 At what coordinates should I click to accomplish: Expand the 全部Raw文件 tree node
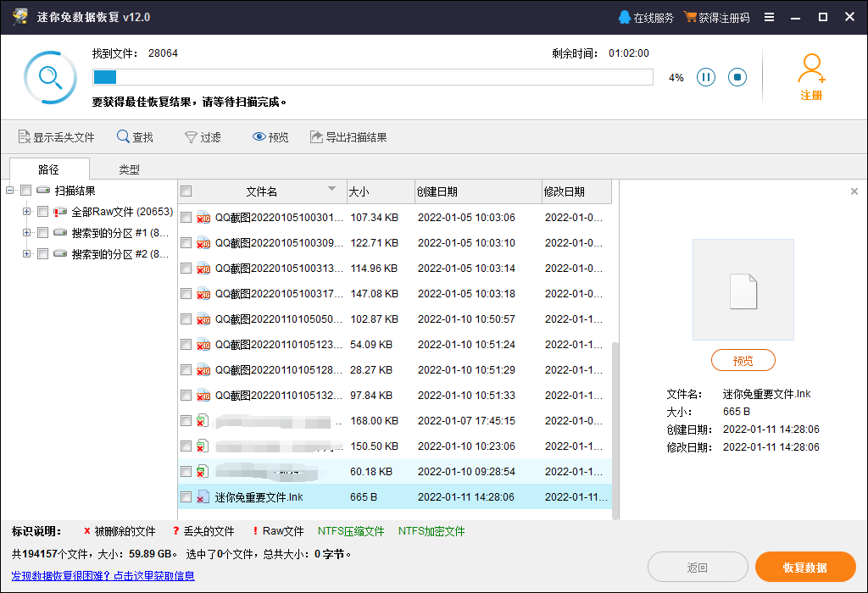point(26,211)
